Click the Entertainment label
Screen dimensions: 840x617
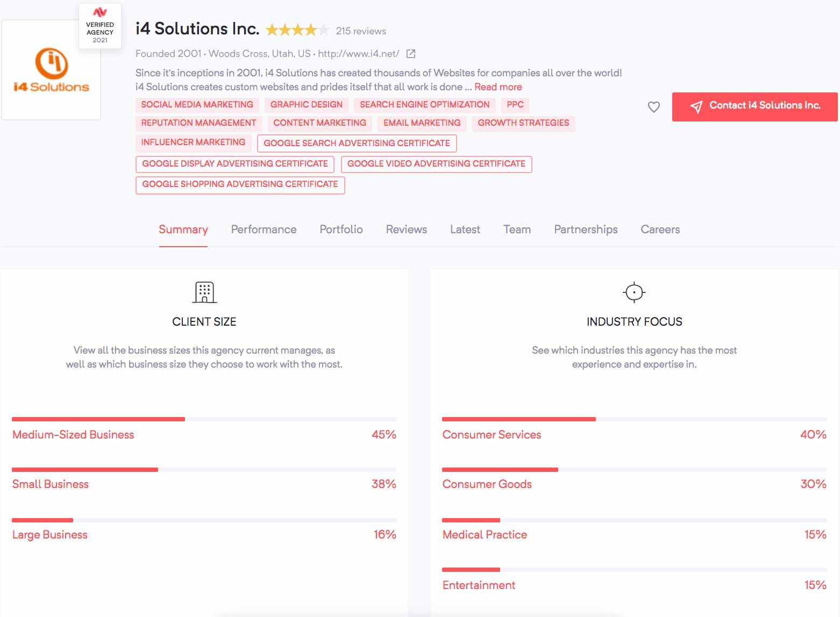point(479,585)
